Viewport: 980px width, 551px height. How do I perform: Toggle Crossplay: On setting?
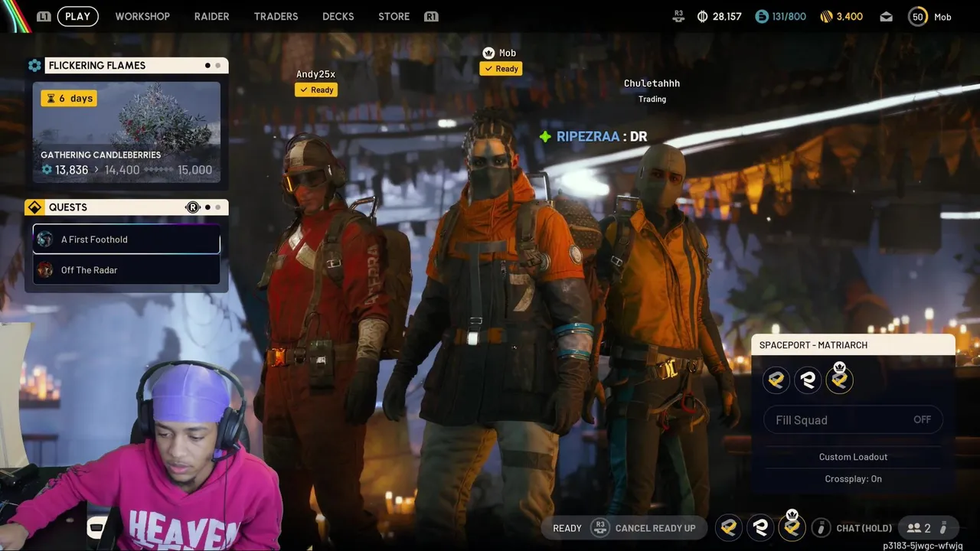coord(853,479)
